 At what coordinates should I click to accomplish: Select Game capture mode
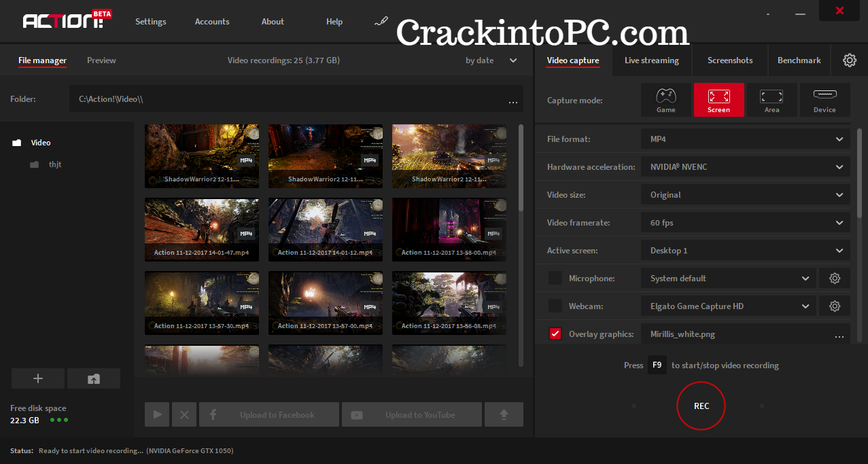coord(665,100)
